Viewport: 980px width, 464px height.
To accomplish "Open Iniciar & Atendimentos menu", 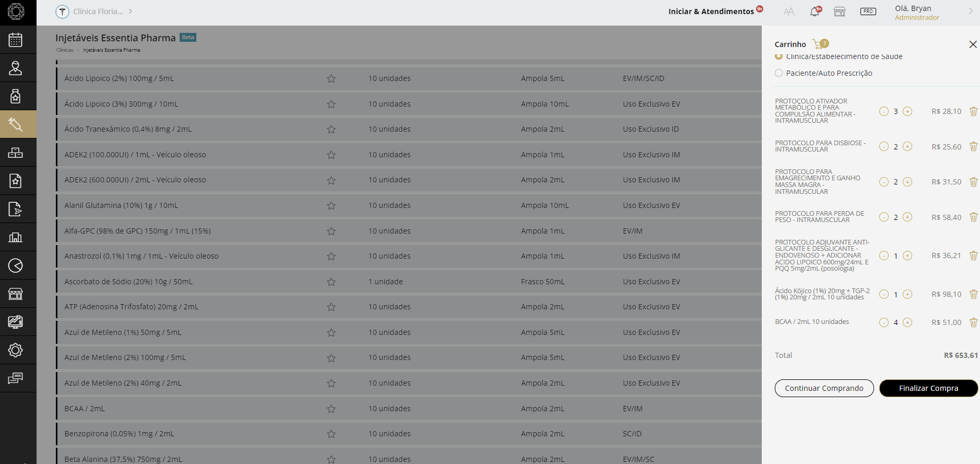I will click(711, 11).
